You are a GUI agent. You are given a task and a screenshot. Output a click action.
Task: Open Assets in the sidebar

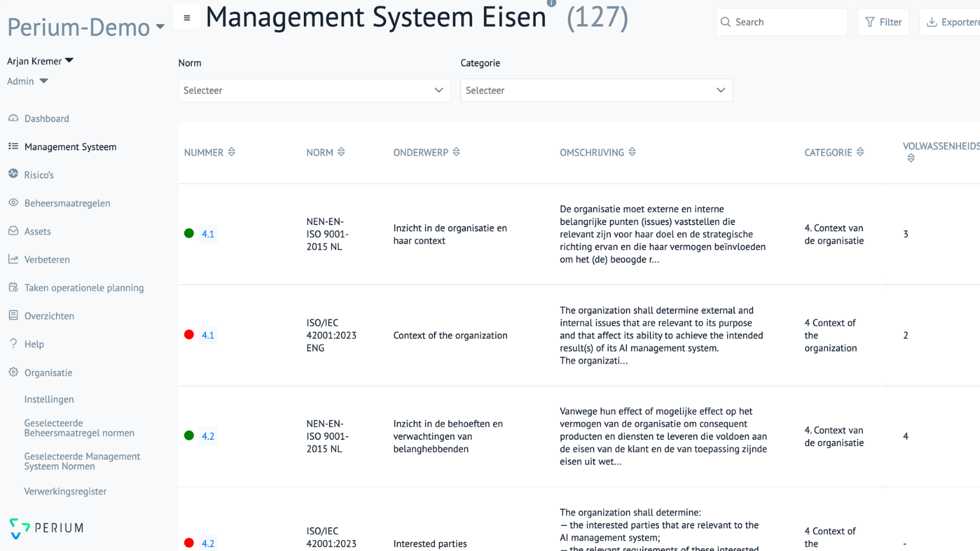[37, 231]
